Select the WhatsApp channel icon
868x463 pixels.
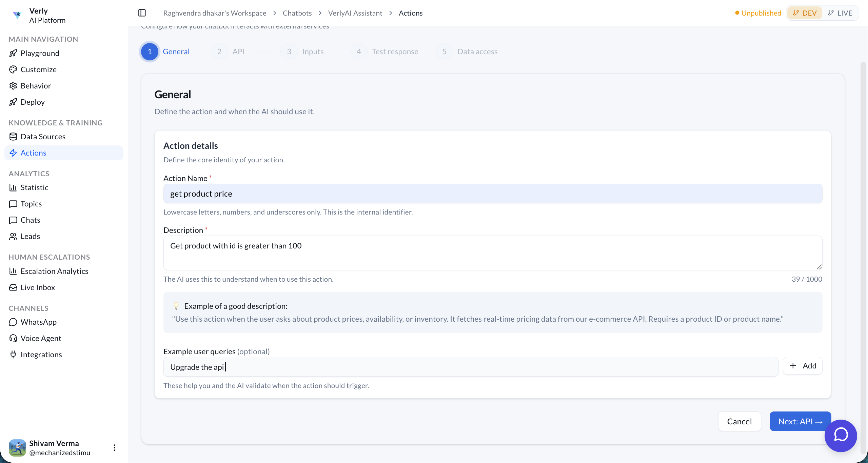coord(13,322)
